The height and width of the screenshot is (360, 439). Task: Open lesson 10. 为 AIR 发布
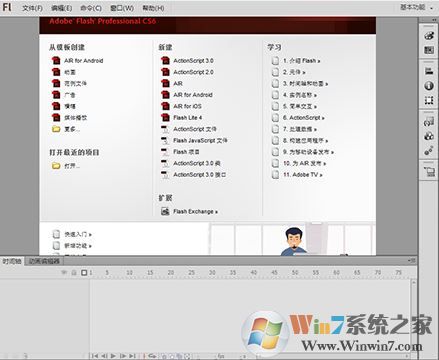tap(304, 163)
